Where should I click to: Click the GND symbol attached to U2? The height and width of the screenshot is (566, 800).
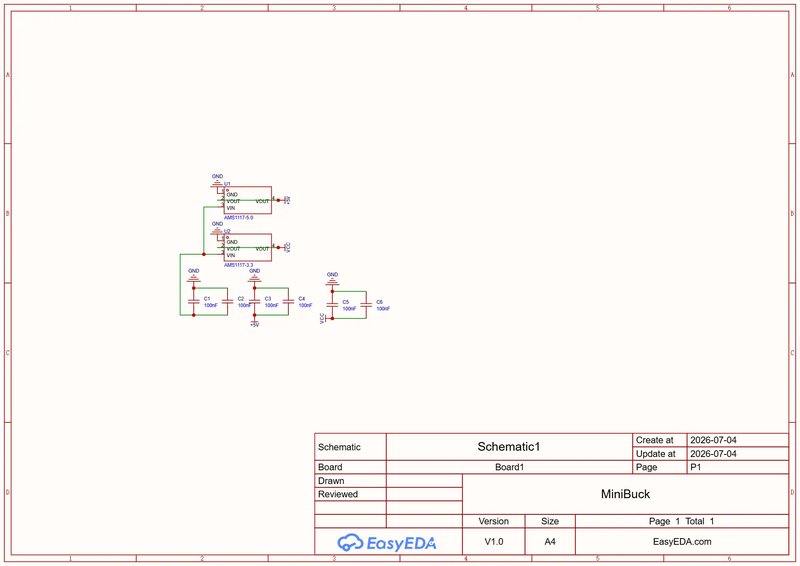point(217,229)
